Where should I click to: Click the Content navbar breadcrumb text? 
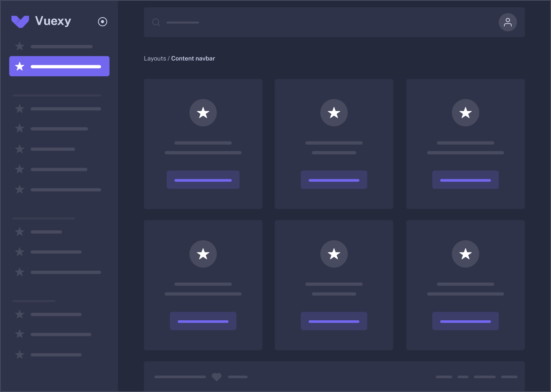coord(193,58)
